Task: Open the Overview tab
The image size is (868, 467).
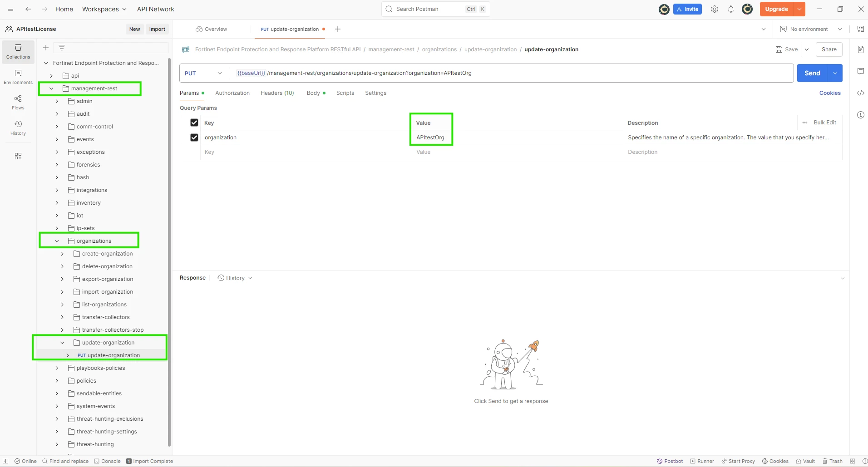Action: click(212, 29)
